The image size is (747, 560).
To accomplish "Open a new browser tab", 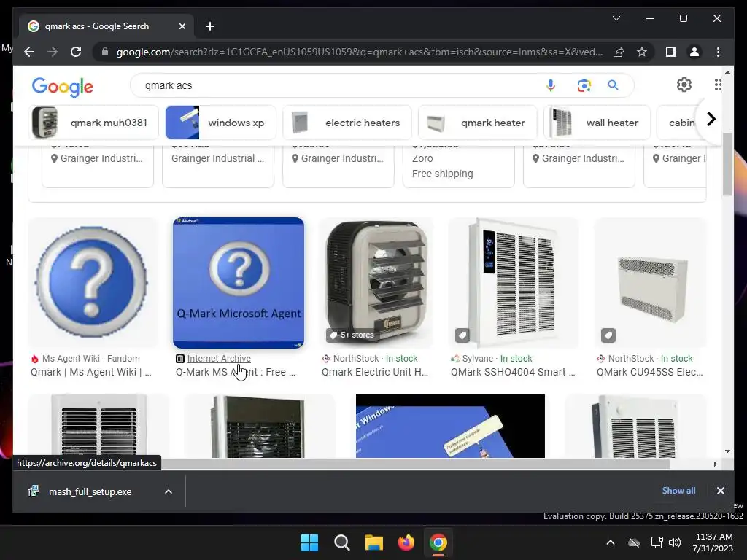I will point(209,26).
